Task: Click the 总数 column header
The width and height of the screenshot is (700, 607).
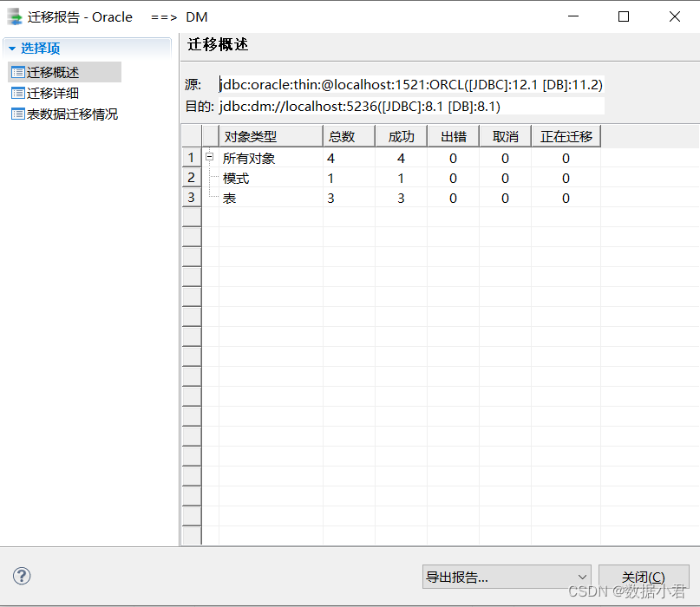Action: [349, 136]
